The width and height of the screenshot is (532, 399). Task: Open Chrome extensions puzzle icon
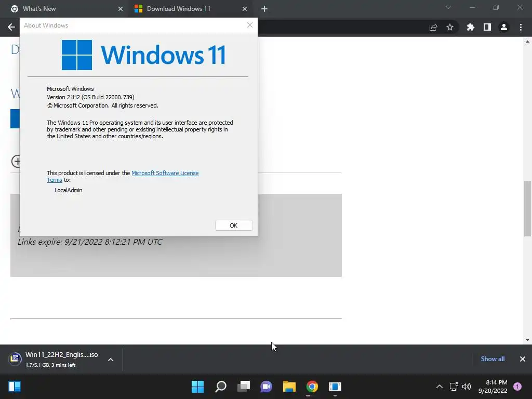(471, 27)
